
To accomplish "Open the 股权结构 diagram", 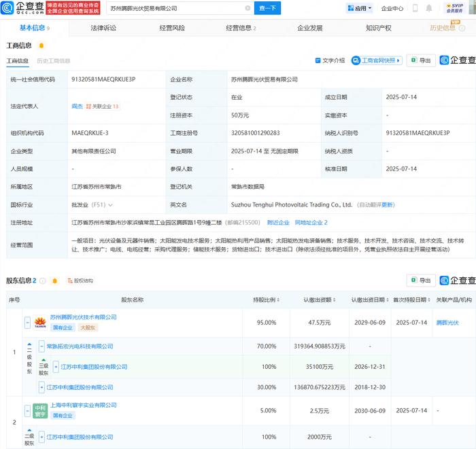I will pyautogui.click(x=80, y=281).
